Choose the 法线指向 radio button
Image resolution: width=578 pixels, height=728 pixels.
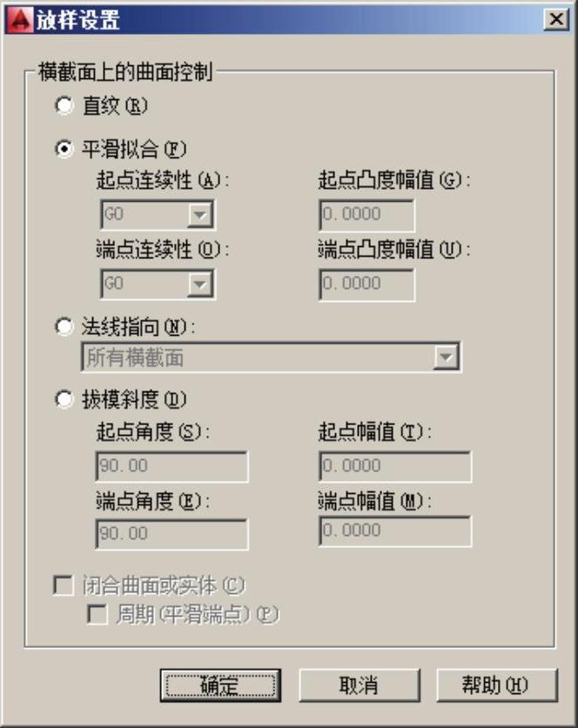click(64, 327)
